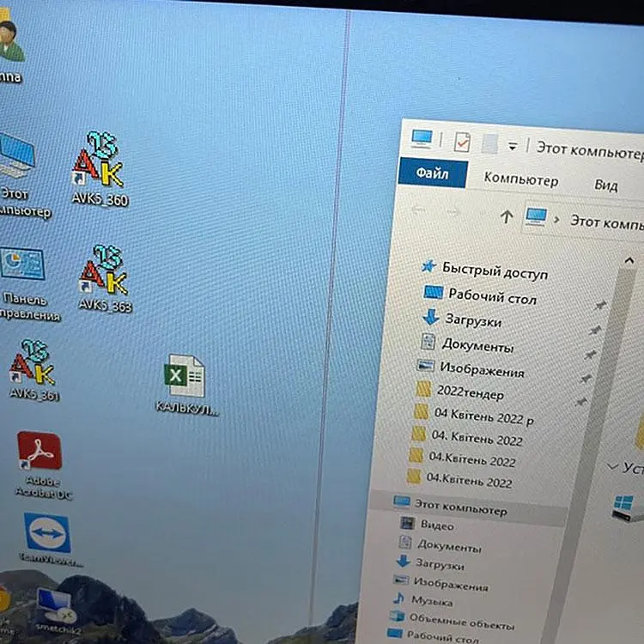This screenshot has width=644, height=644.
Task: Select the Windows drive icon in the content pane
Action: [627, 507]
